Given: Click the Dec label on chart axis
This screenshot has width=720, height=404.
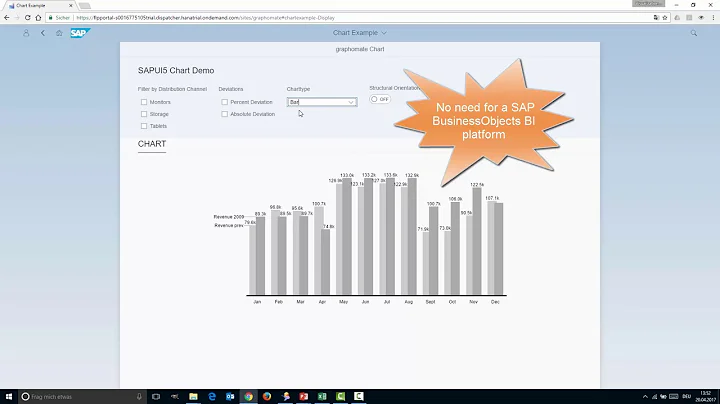Looking at the screenshot, I should tap(495, 302).
